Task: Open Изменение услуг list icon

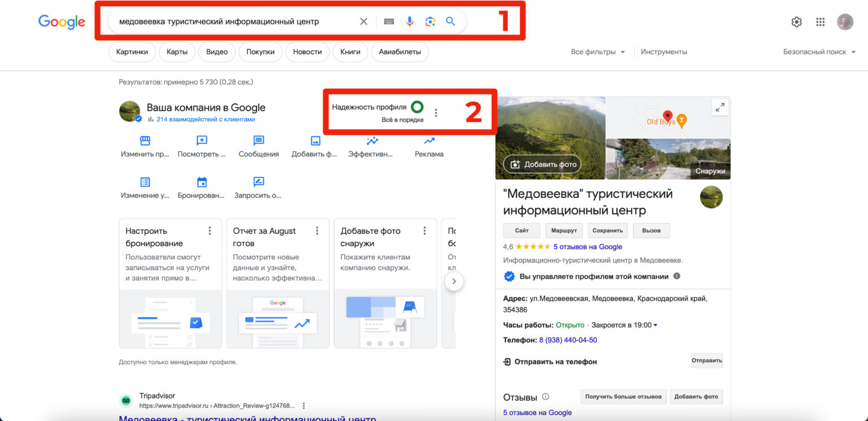Action: (145, 182)
